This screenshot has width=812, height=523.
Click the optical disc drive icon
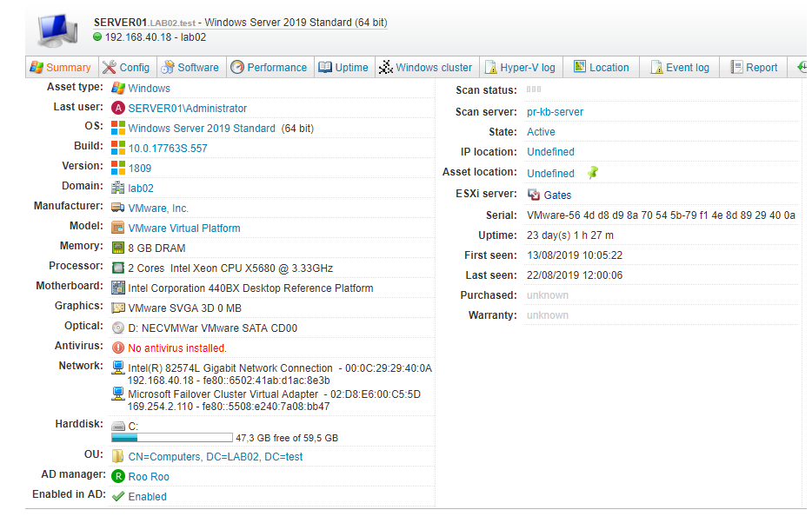click(x=118, y=328)
